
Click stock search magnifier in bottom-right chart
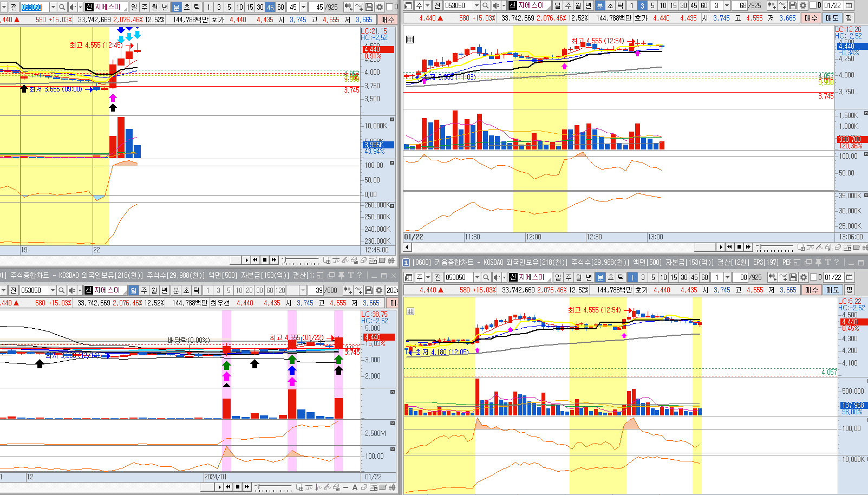(486, 277)
